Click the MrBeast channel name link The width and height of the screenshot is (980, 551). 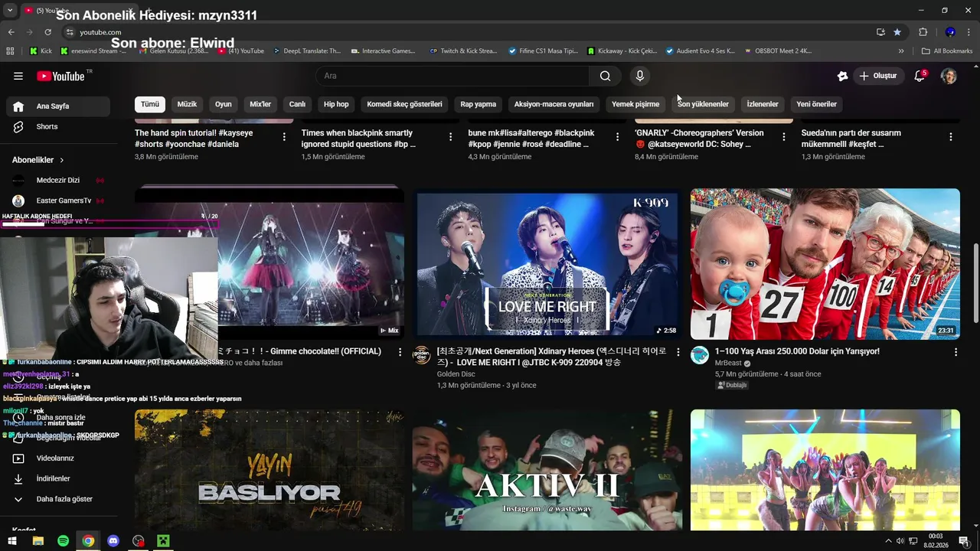[728, 363]
